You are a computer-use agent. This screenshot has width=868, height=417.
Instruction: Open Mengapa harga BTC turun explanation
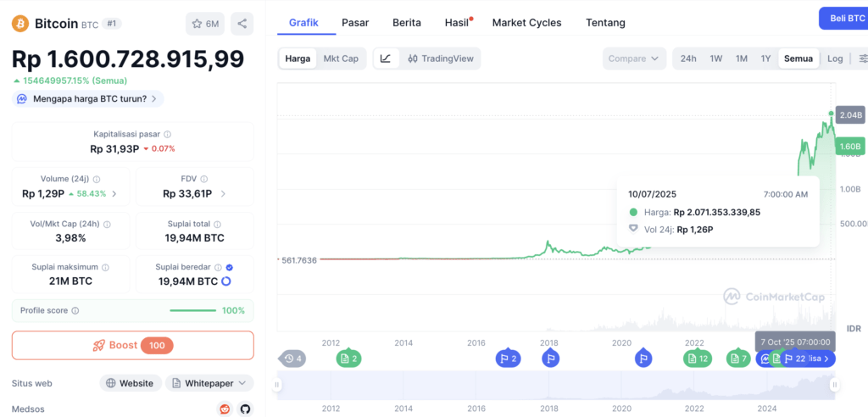pos(88,99)
